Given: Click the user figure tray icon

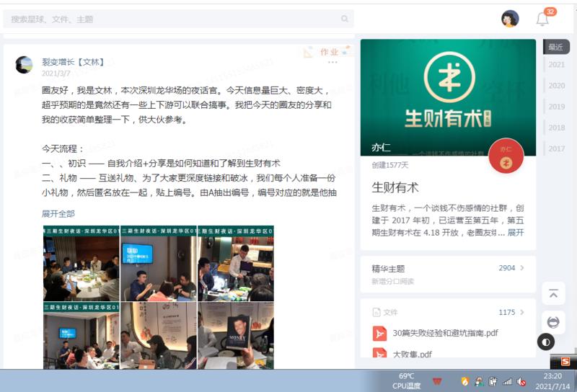Looking at the screenshot, I should pos(479,382).
